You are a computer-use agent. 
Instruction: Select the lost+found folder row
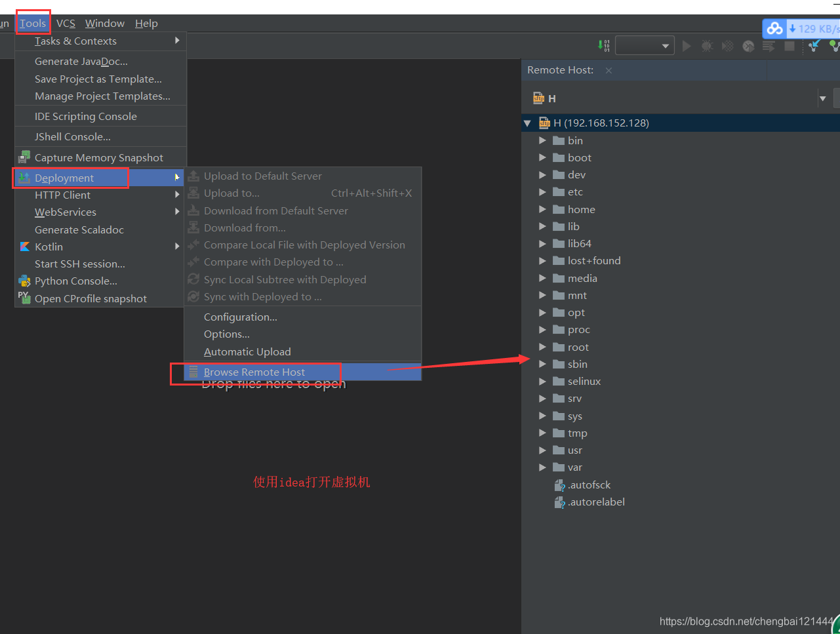681,260
